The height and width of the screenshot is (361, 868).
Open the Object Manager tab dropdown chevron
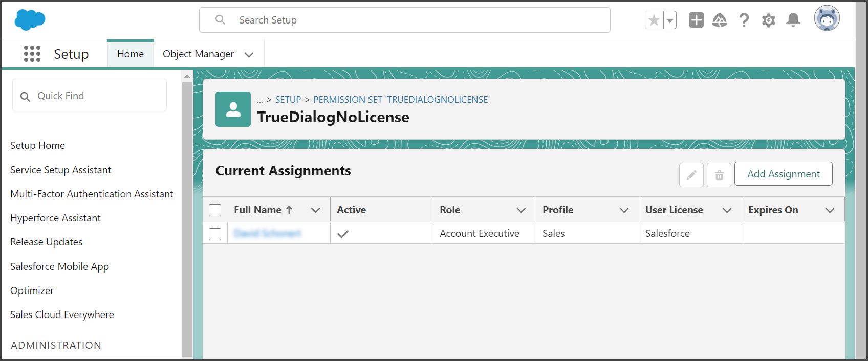(249, 54)
